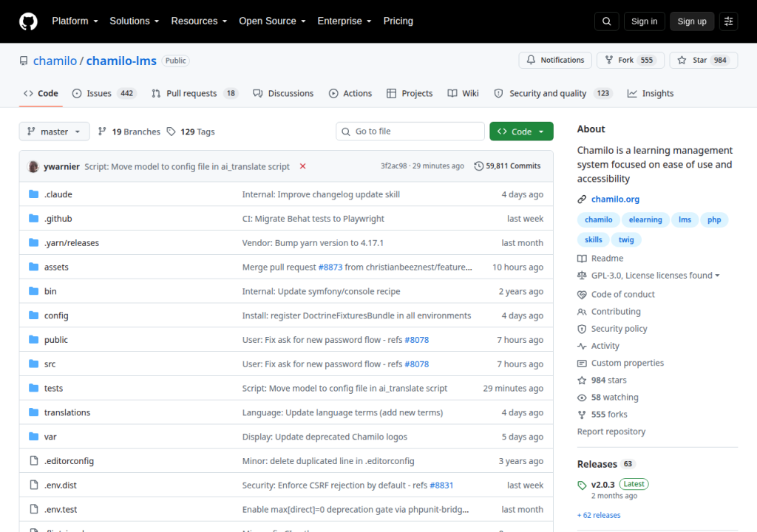Screen dimensions: 757x532
Task: Expand the Open Source menu
Action: pos(272,21)
